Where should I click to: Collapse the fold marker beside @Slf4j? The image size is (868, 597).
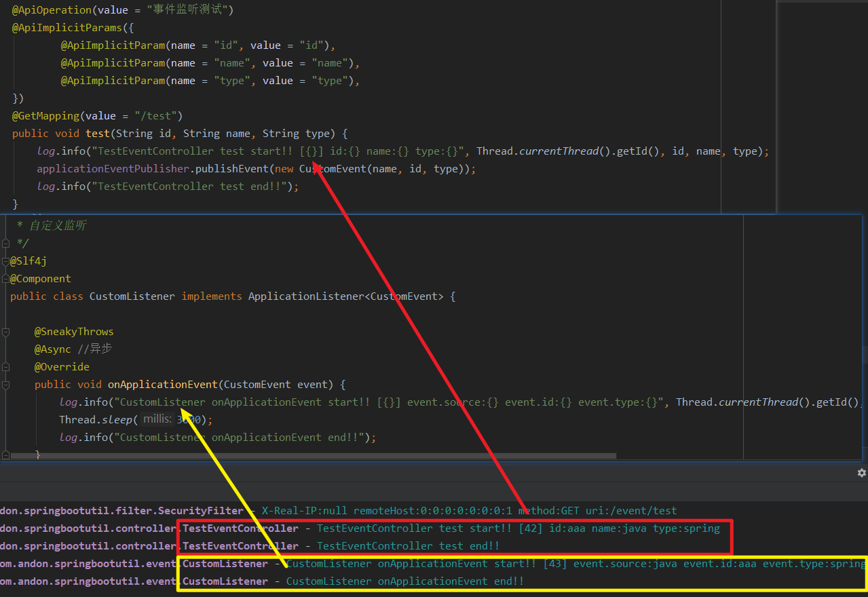5,261
